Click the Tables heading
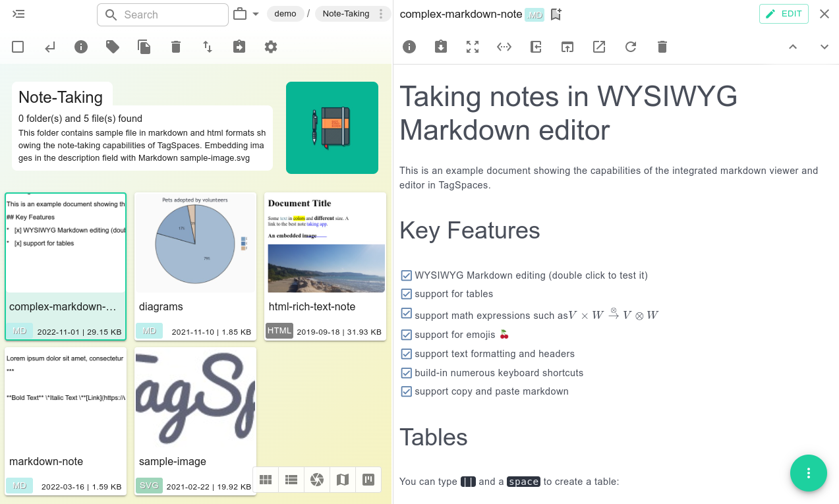 tap(434, 437)
